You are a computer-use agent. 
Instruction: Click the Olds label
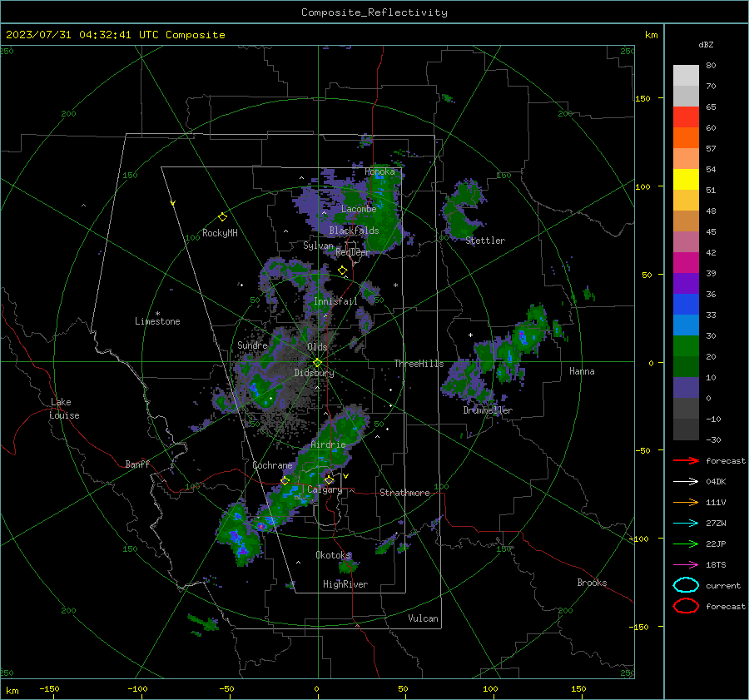[317, 347]
